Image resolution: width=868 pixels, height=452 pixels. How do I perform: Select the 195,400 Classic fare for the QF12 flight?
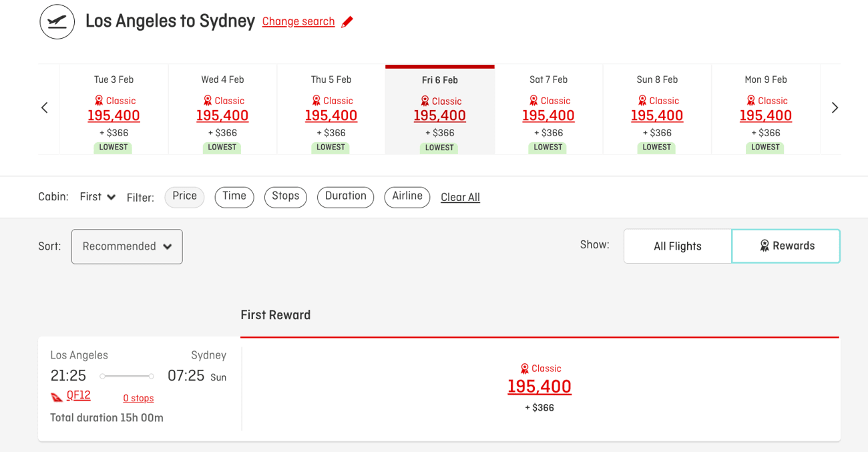539,387
